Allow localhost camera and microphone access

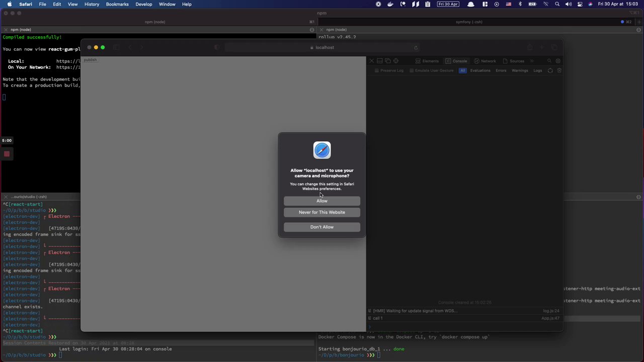[x=322, y=201]
